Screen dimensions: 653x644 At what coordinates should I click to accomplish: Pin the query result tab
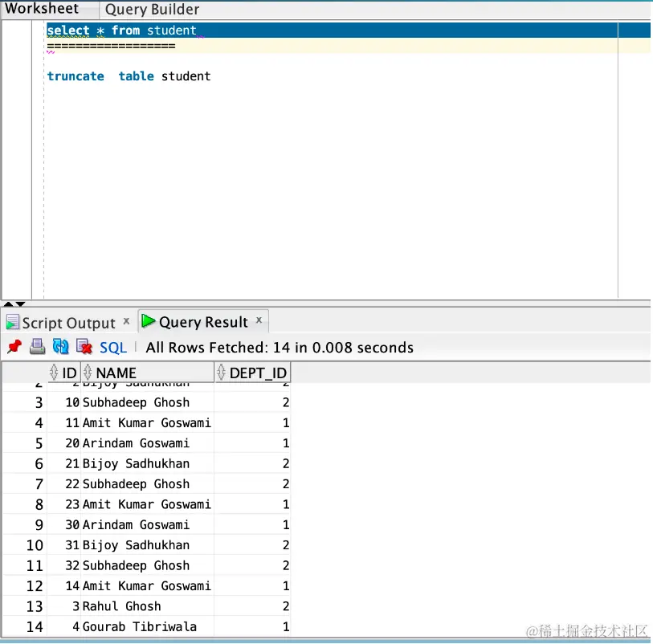(x=14, y=346)
